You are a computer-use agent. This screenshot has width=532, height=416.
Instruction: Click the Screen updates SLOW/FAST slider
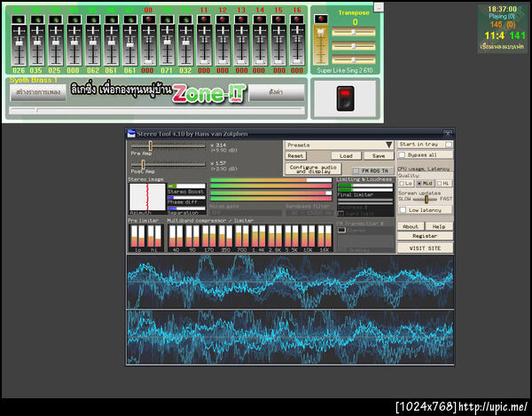click(x=425, y=200)
